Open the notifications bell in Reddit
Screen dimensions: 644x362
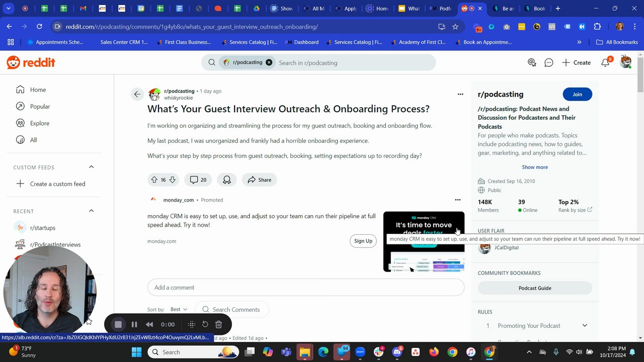tap(605, 62)
